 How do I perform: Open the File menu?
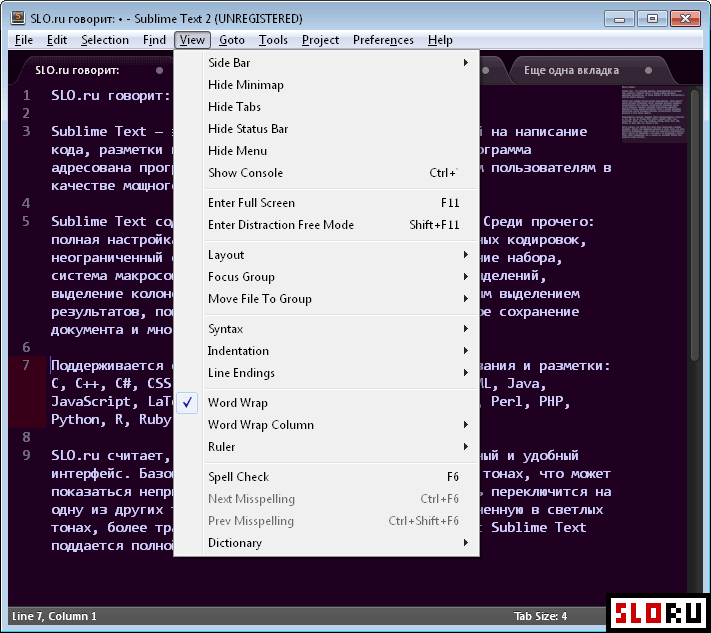24,40
